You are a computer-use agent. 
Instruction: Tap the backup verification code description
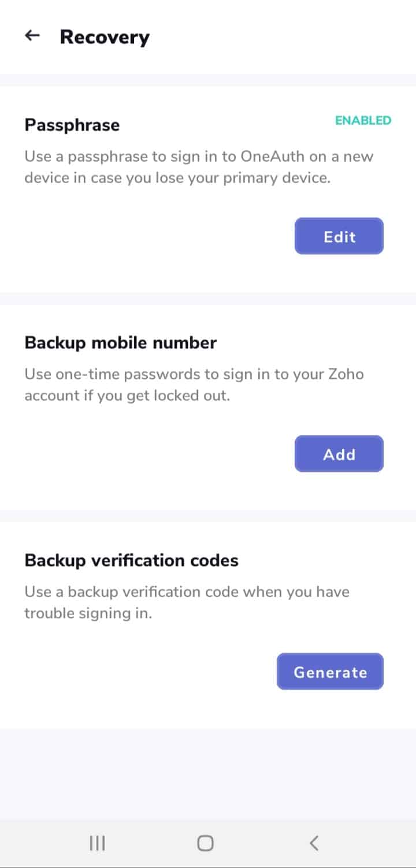[x=187, y=602]
